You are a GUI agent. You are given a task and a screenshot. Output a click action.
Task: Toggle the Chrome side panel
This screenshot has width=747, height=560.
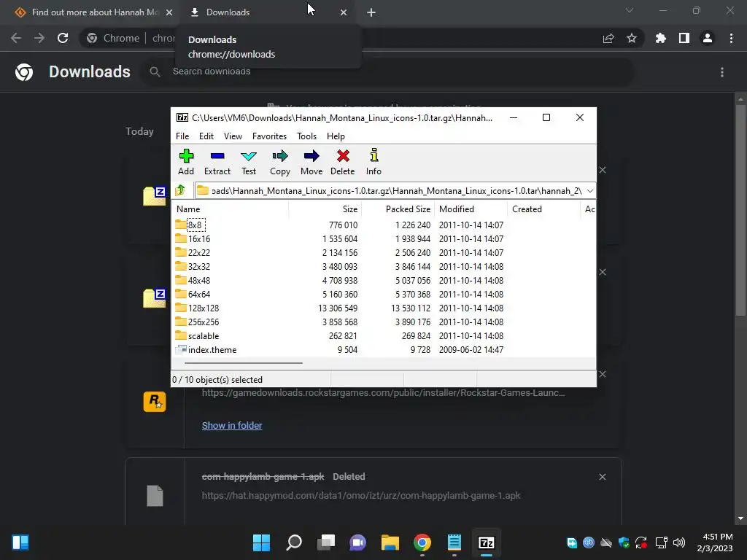[684, 38]
